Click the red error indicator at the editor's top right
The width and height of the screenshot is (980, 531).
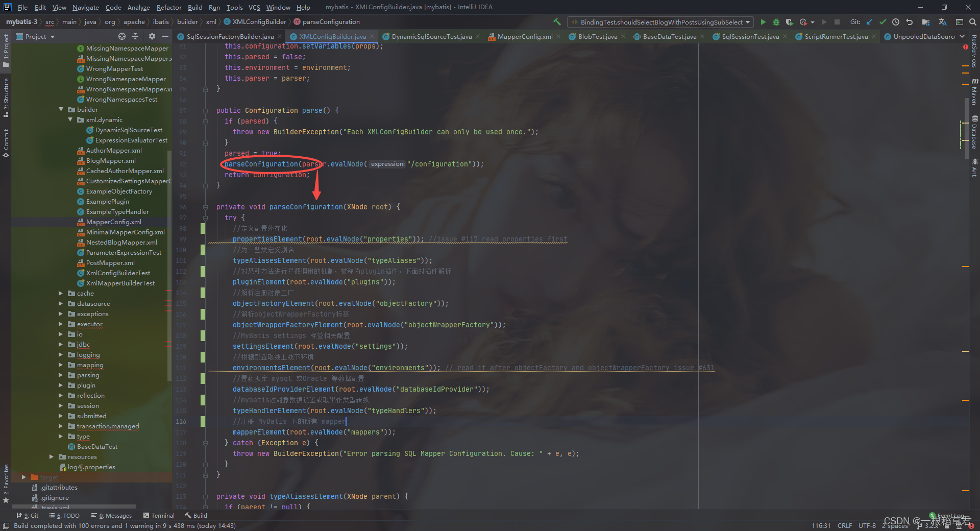965,47
